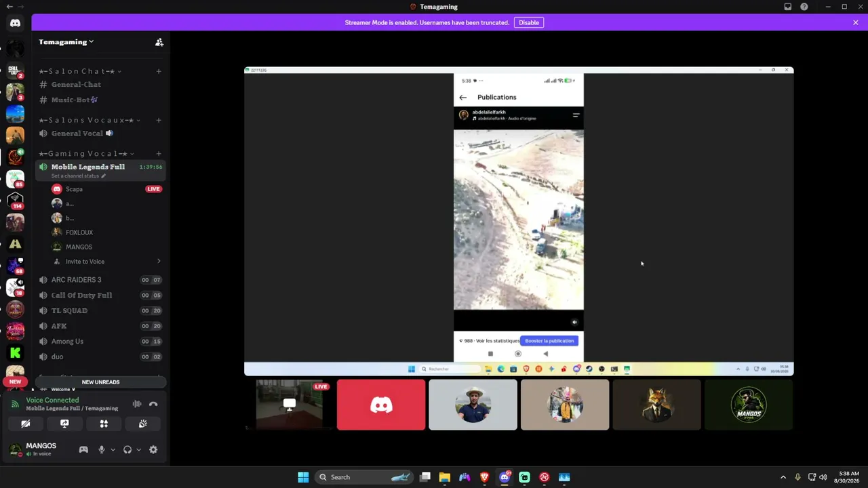Open File Explorer from the taskbar
The width and height of the screenshot is (868, 488).
[445, 477]
